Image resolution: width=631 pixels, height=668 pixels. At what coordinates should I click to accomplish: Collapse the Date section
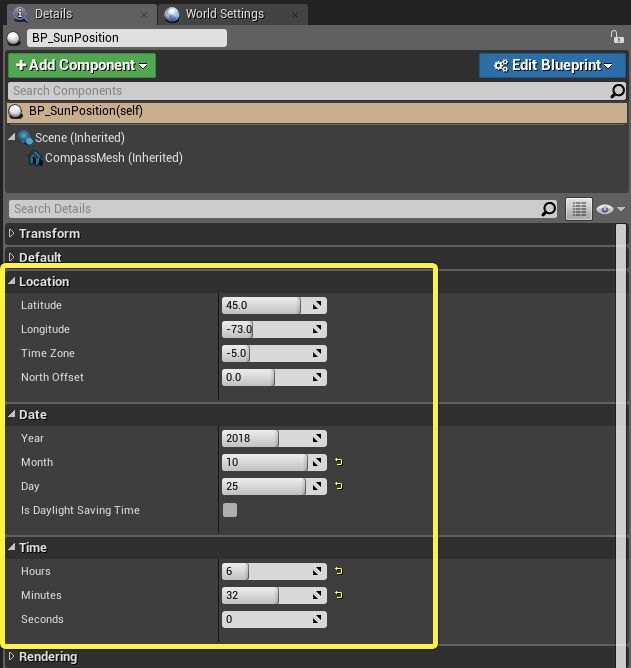[12, 414]
